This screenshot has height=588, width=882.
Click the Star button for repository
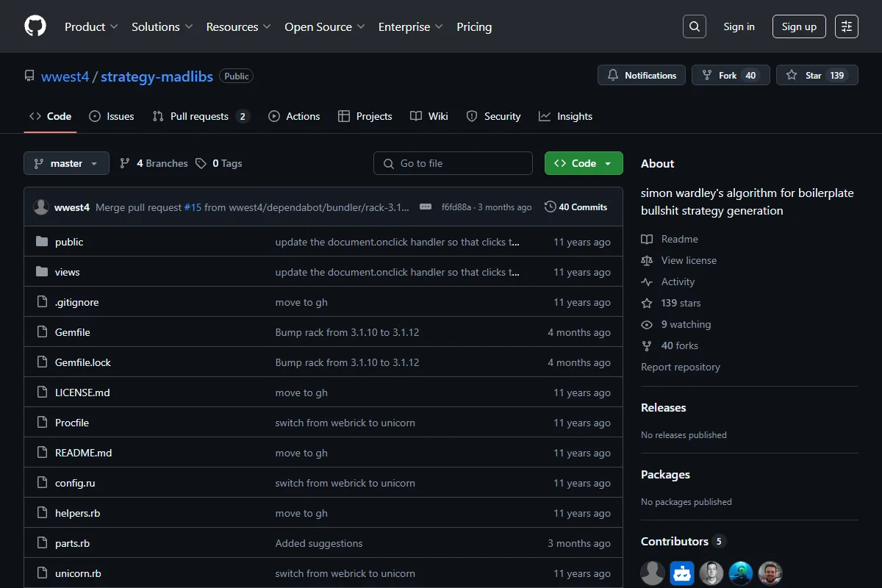click(x=817, y=75)
